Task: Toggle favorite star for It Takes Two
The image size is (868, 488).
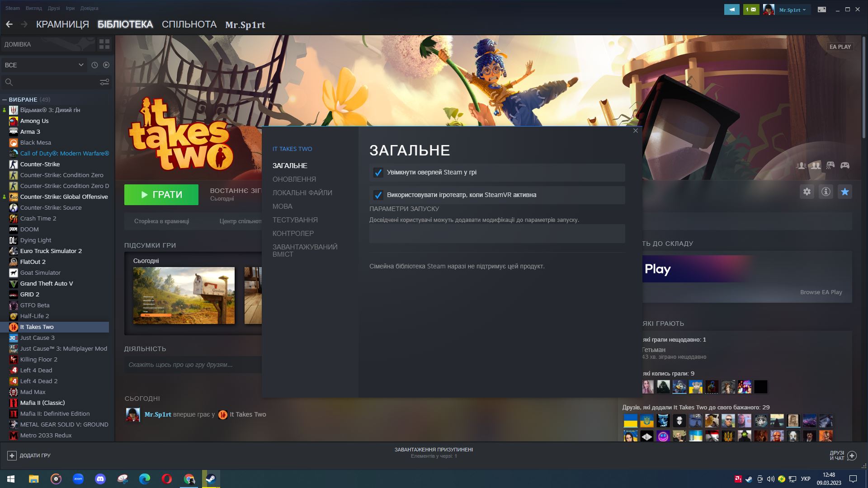Action: click(x=845, y=192)
